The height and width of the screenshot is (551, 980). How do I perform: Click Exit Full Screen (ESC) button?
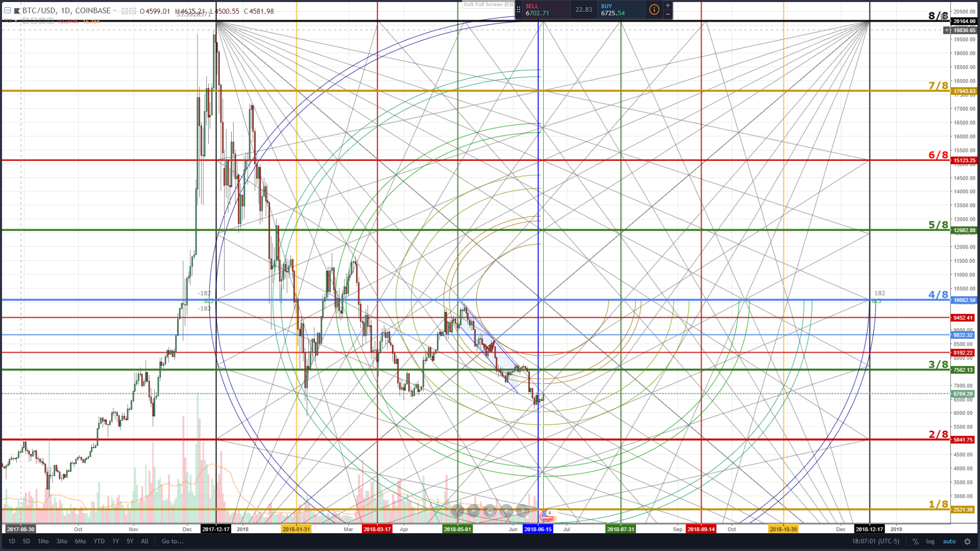coord(489,5)
